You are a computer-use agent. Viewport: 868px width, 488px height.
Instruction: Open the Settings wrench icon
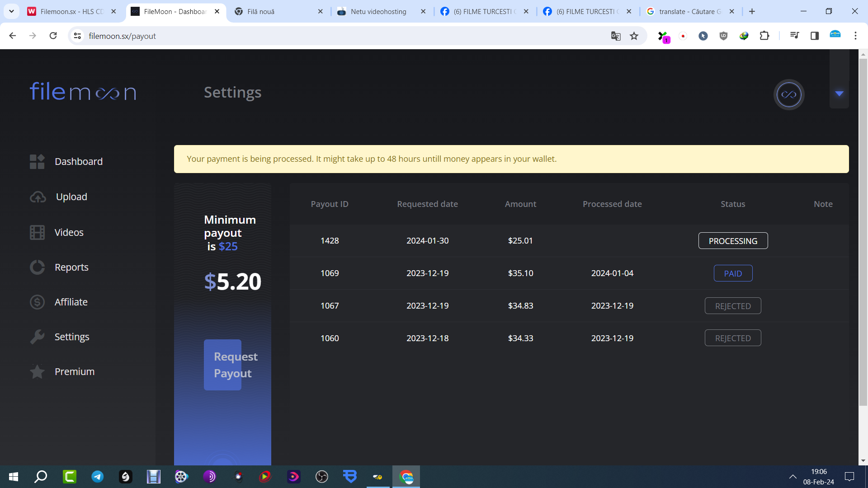37,337
